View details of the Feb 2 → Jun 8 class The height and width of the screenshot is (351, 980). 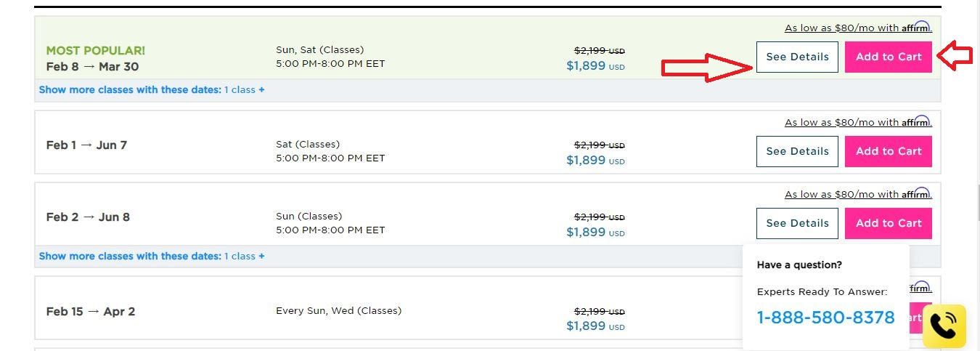pos(797,223)
